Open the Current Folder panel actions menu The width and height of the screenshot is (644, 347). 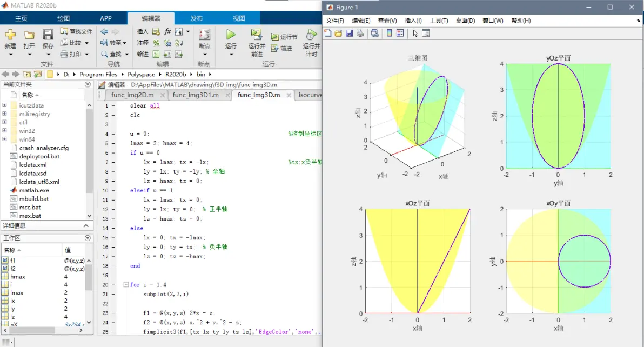tap(88, 84)
